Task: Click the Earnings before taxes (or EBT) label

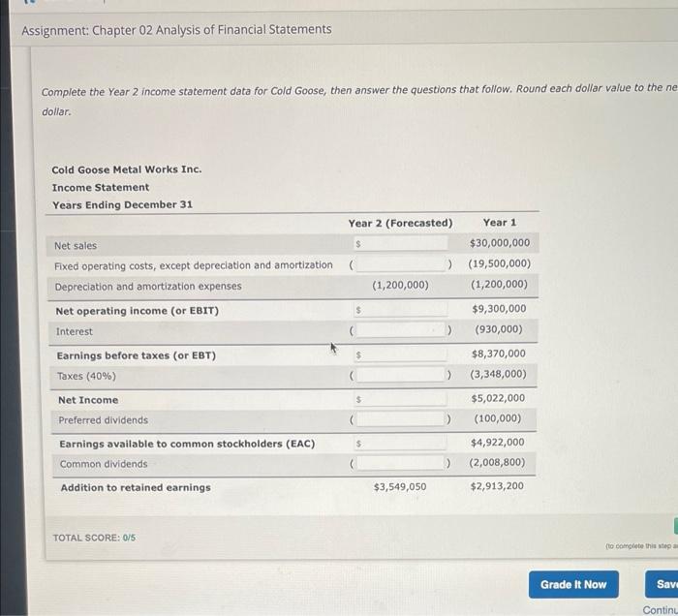Action: [x=137, y=355]
